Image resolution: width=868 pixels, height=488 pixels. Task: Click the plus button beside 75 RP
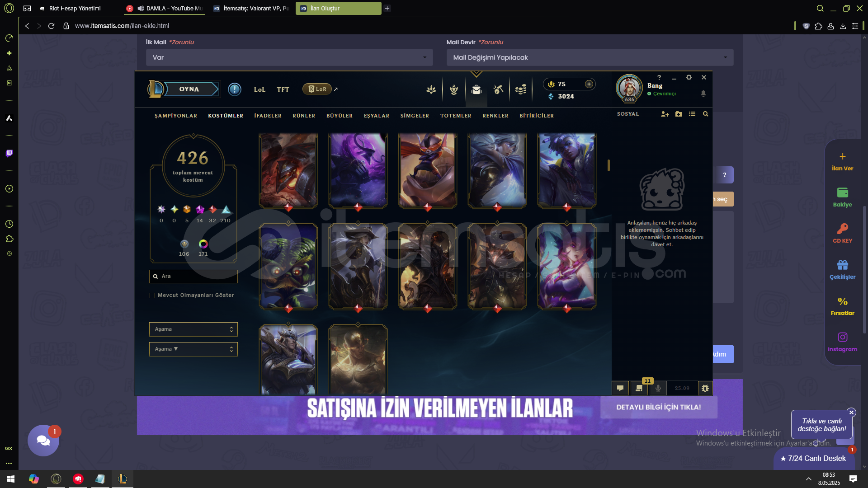click(589, 84)
